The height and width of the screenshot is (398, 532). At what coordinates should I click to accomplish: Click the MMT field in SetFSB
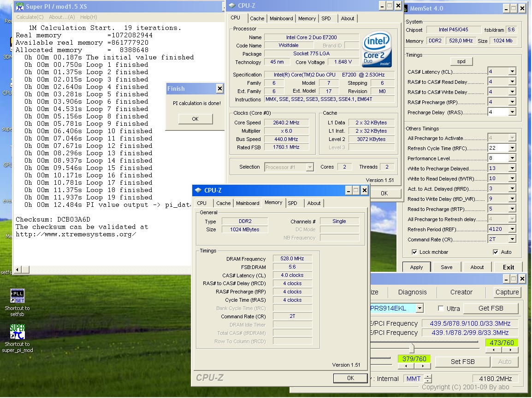click(x=414, y=379)
